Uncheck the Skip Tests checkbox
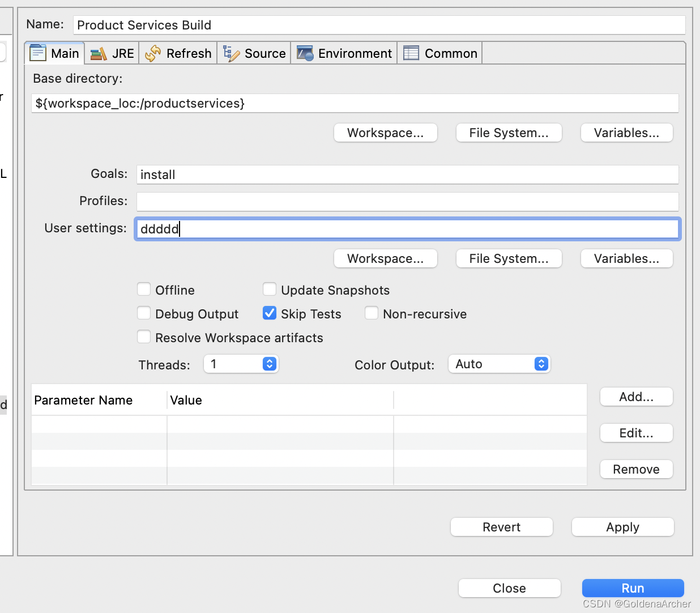 [x=270, y=313]
